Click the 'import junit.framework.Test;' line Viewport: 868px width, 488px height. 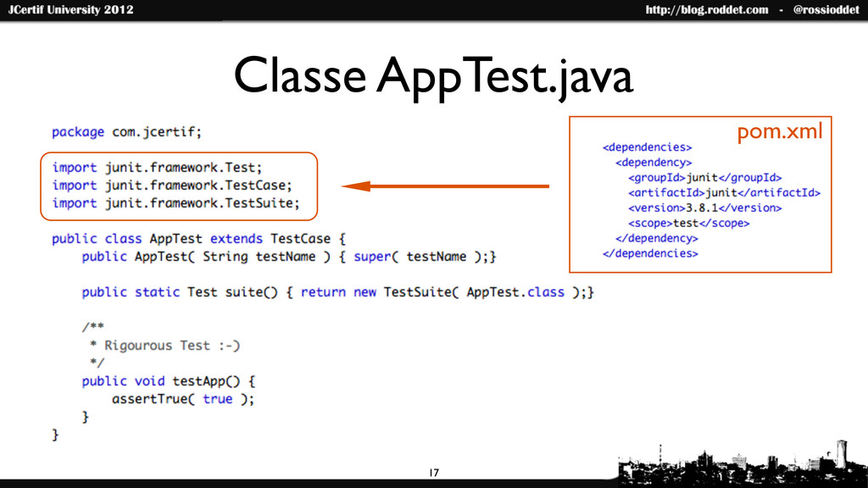pos(157,168)
